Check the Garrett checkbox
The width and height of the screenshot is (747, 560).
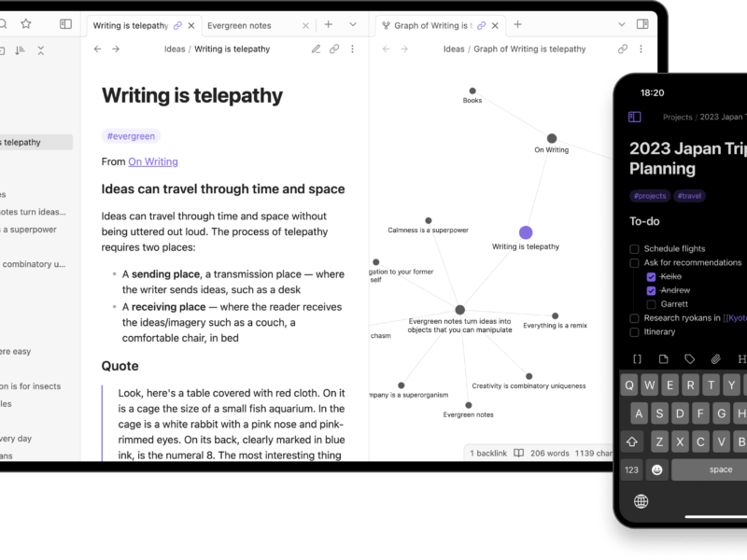point(651,304)
